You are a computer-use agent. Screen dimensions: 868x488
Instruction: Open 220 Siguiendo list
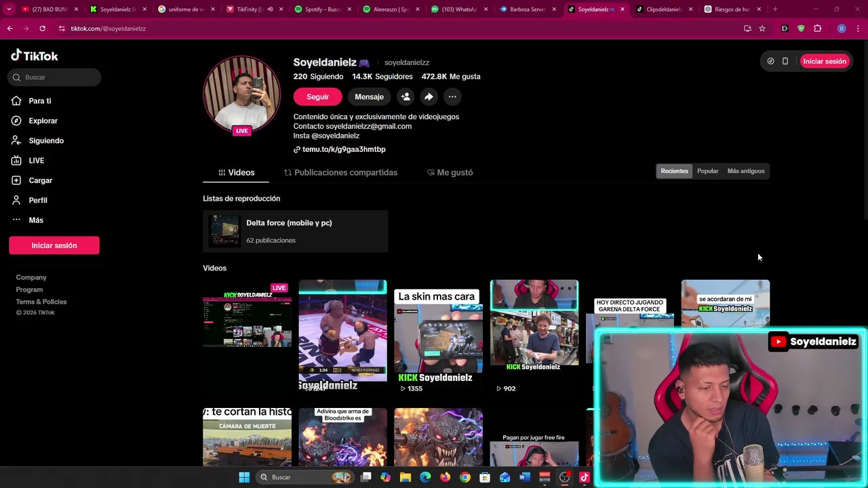pyautogui.click(x=318, y=77)
